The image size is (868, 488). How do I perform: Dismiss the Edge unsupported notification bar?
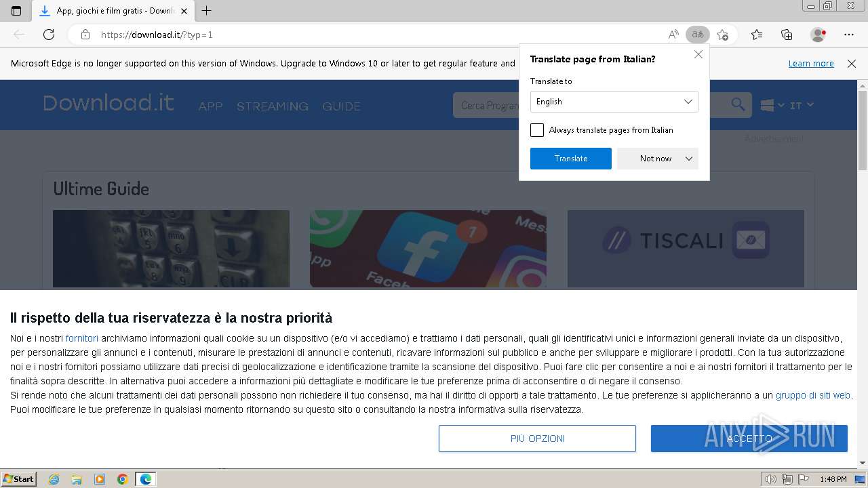[x=852, y=64]
